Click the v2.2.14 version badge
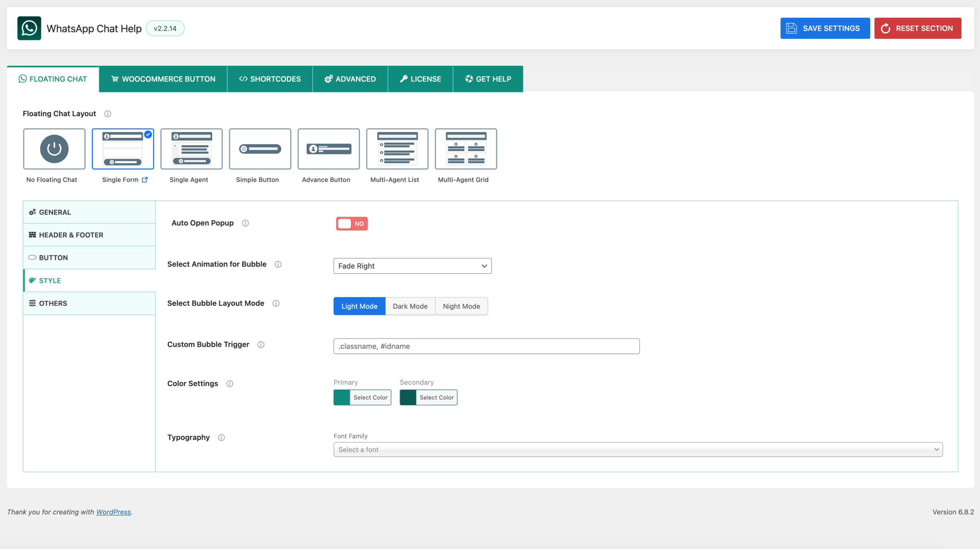980x549 pixels. coord(165,28)
